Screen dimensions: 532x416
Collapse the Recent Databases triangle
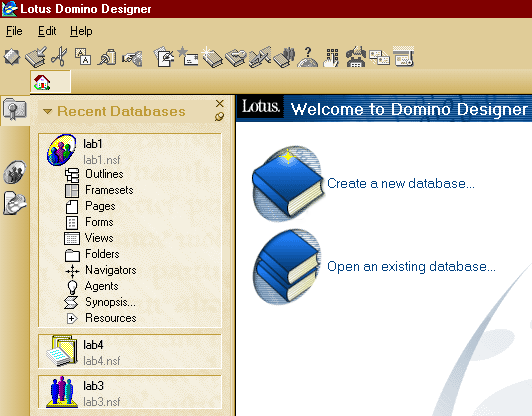pyautogui.click(x=48, y=111)
